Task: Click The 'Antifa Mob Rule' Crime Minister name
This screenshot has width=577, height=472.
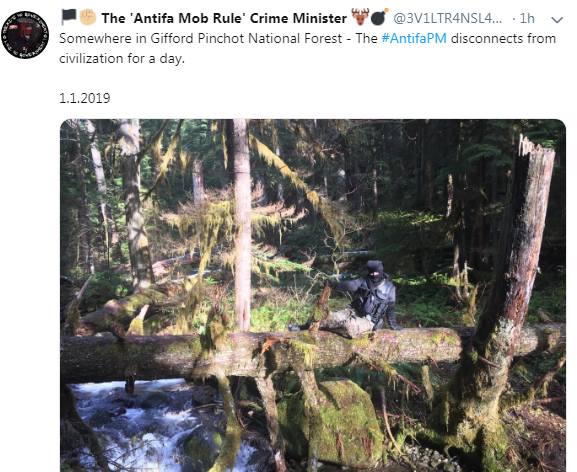Action: coord(224,18)
